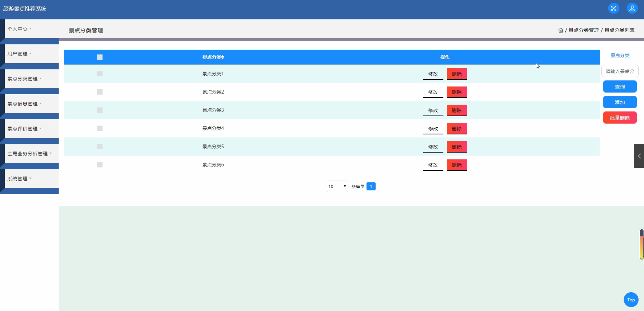Click the fullscreen expand icon in header
This screenshot has height=311, width=644.
point(614,8)
